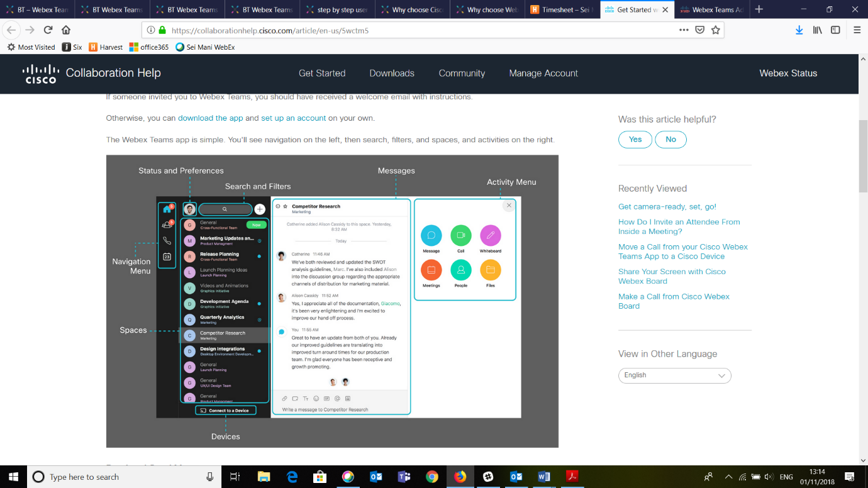
Task: Open the View in Other Language dropdown
Action: point(674,375)
